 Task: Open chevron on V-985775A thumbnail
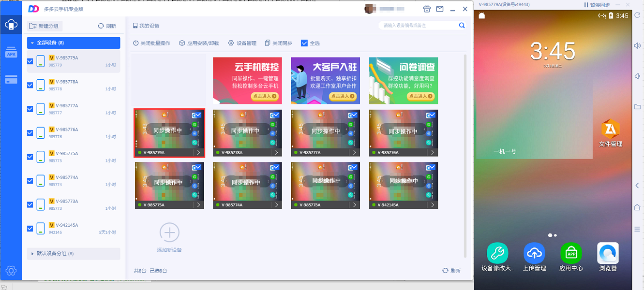tap(198, 205)
